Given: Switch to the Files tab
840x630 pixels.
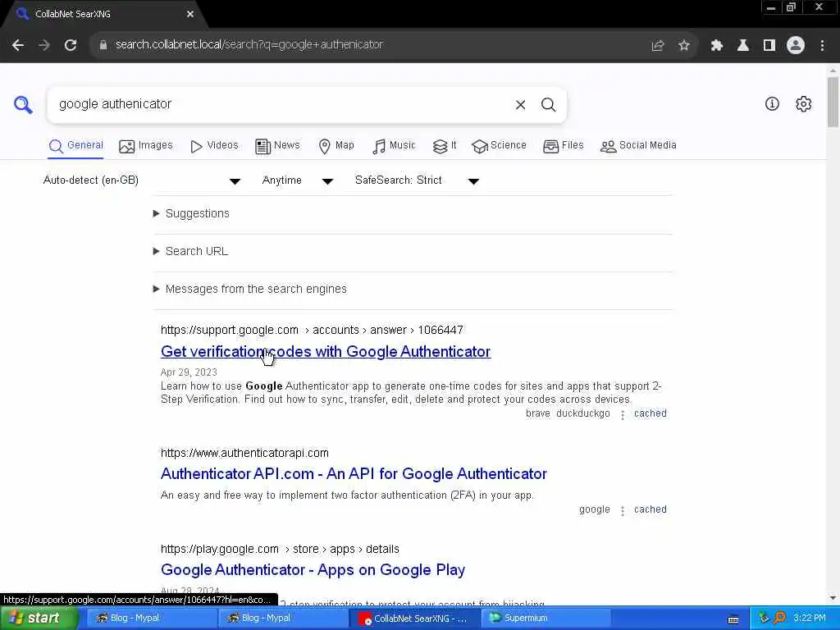Looking at the screenshot, I should click(x=563, y=146).
